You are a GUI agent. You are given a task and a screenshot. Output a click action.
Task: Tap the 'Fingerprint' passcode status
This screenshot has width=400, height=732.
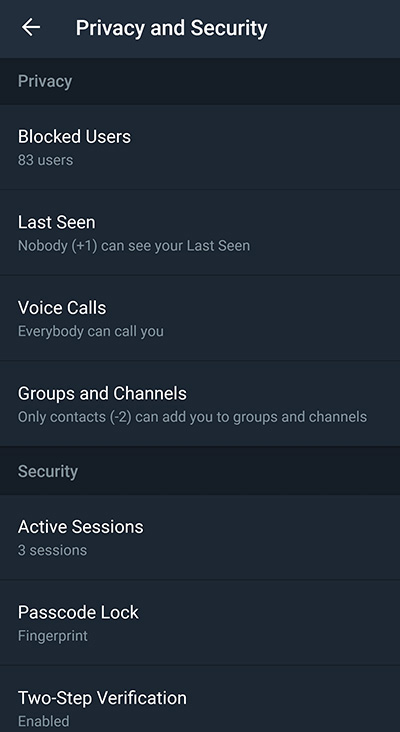(53, 636)
